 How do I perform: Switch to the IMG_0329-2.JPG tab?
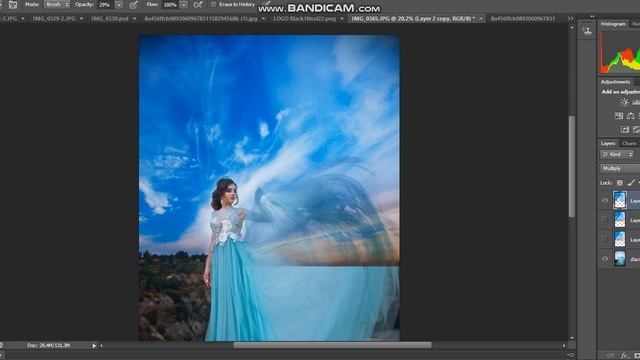[x=54, y=19]
